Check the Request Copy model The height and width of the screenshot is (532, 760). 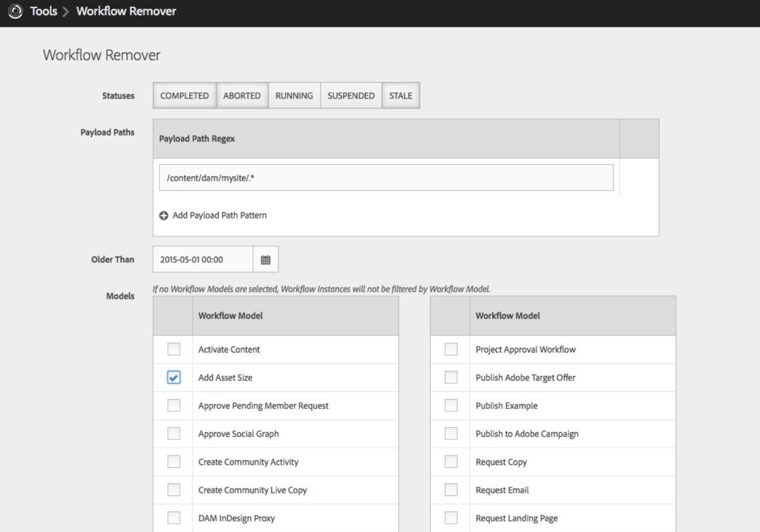coord(451,461)
